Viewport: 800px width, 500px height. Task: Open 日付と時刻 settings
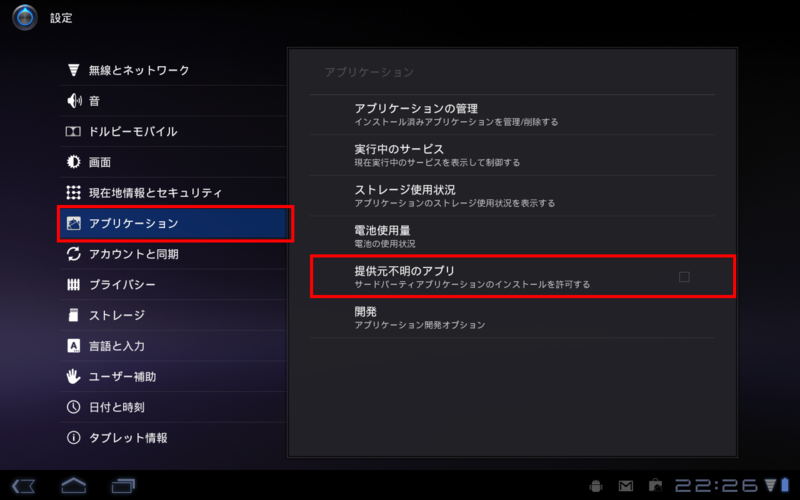pos(173,407)
